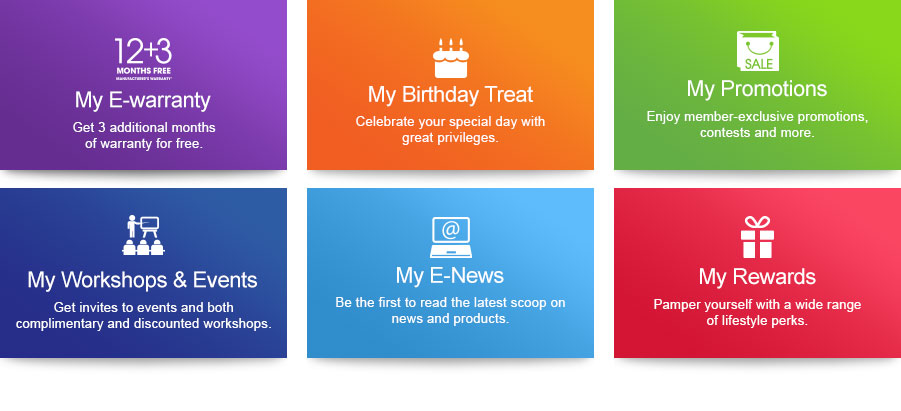Open the My Birthday Treat heading

(x=450, y=95)
